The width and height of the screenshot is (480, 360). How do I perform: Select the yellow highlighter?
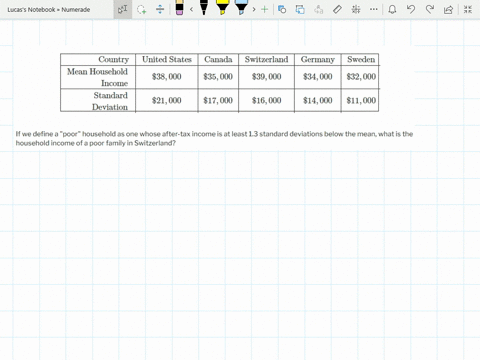click(222, 8)
